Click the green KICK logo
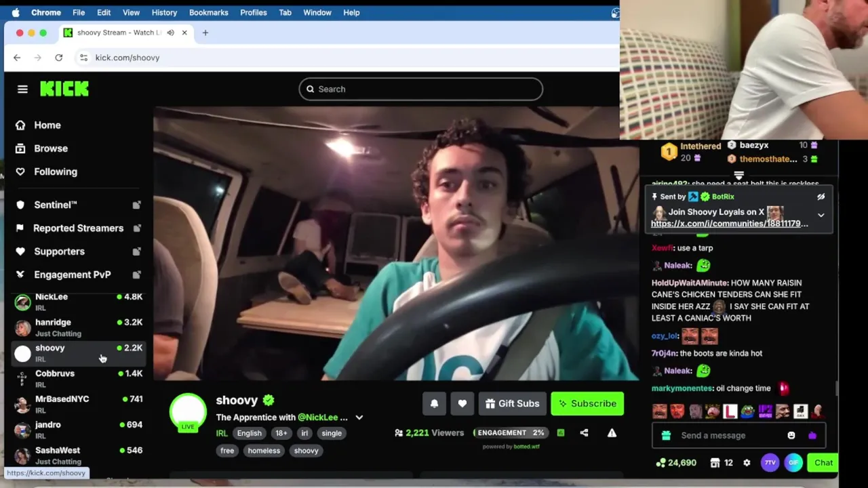 click(x=64, y=89)
